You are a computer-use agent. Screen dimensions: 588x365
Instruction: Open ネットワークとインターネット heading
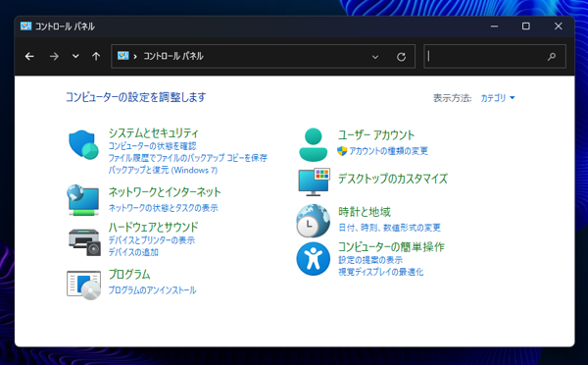pos(165,192)
